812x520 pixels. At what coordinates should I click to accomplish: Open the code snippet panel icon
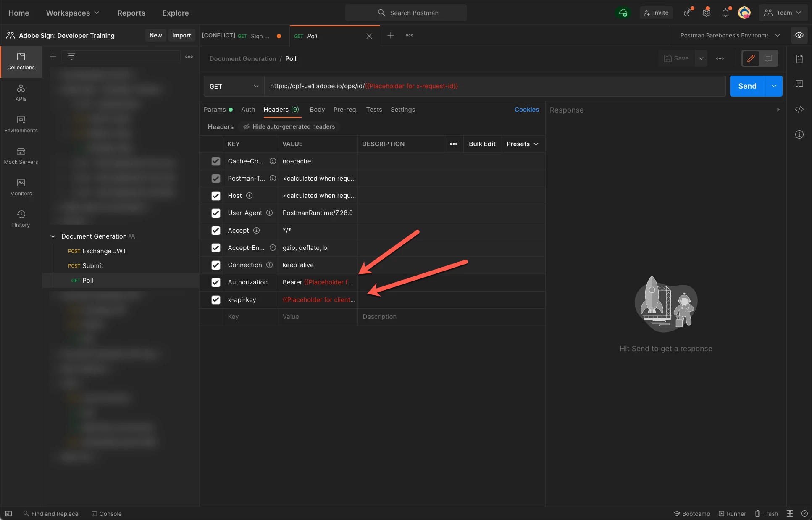(799, 109)
